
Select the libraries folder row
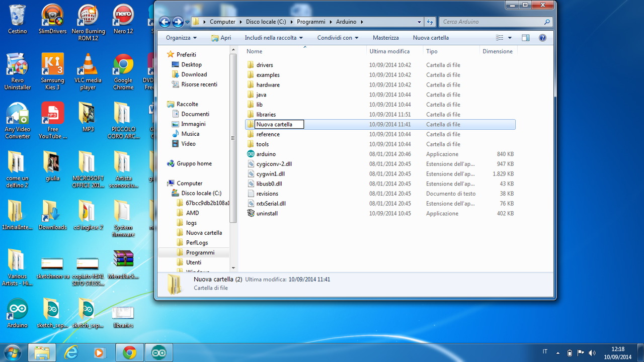[x=380, y=114]
